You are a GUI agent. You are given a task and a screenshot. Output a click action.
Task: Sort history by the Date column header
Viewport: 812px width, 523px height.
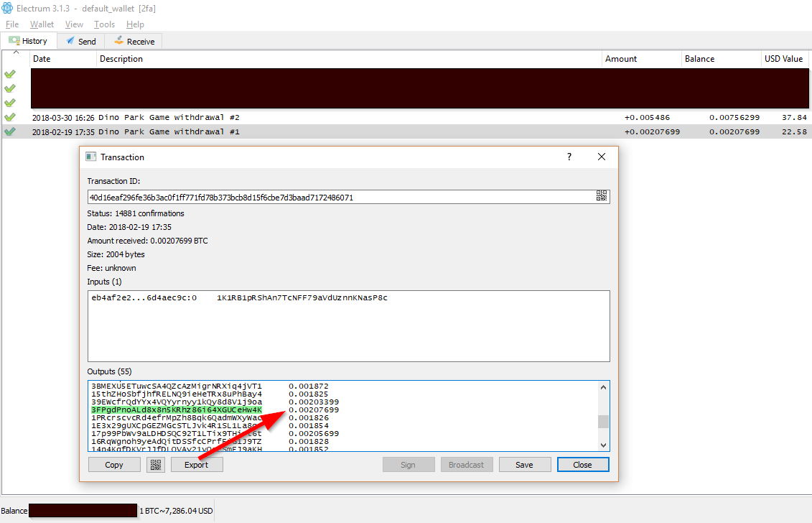pyautogui.click(x=63, y=59)
